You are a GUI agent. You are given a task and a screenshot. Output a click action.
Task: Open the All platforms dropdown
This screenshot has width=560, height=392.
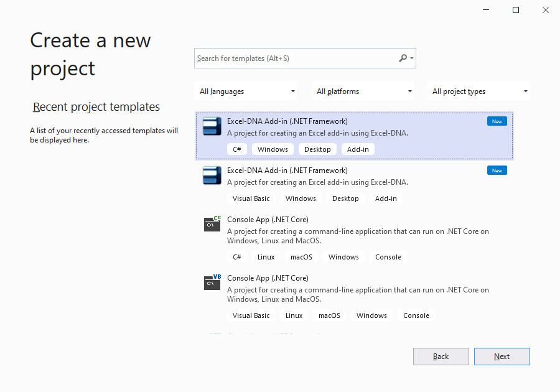point(363,91)
